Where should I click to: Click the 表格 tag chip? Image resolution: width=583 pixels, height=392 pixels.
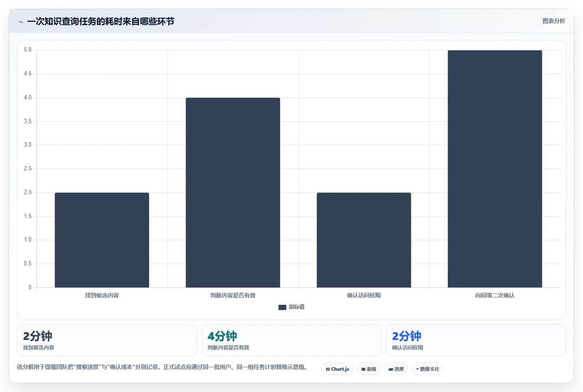tap(368, 369)
